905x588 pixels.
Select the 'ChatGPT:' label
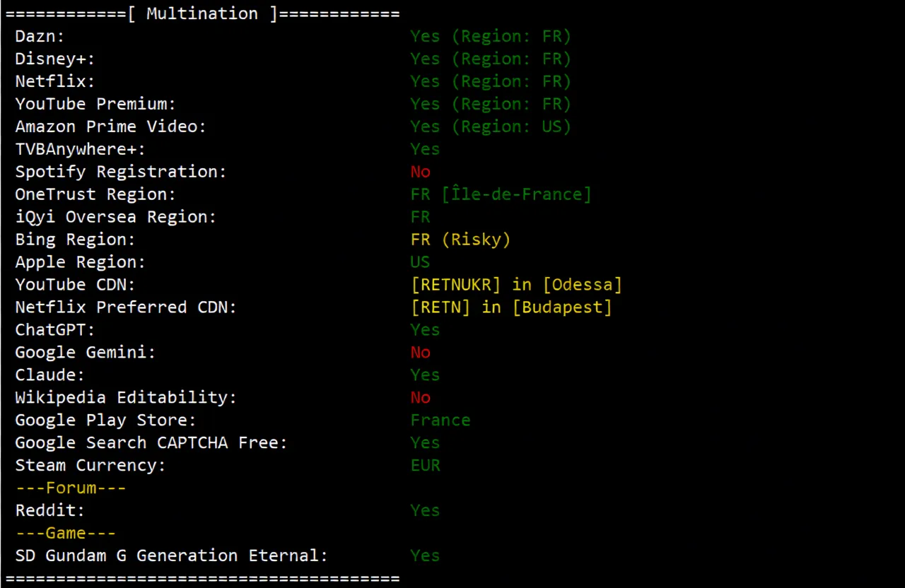(55, 330)
